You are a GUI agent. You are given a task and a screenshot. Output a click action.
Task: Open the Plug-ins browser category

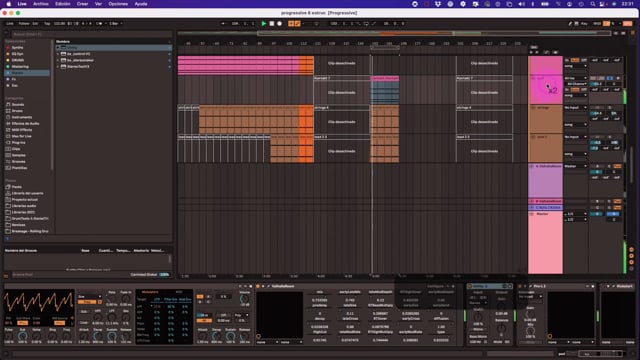point(16,142)
